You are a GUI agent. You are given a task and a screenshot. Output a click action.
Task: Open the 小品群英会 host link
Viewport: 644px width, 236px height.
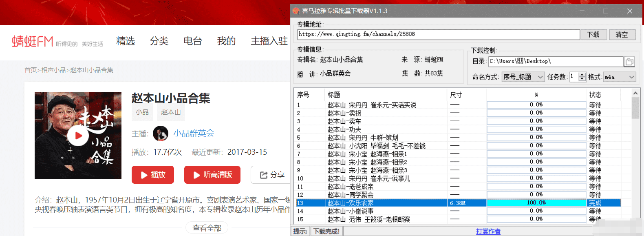coord(194,133)
